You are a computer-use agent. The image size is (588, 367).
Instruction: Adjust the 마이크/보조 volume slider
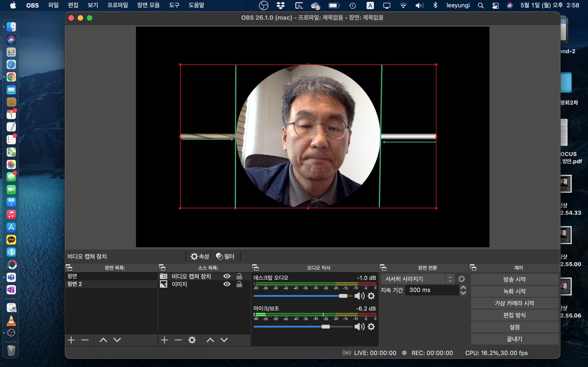326,327
